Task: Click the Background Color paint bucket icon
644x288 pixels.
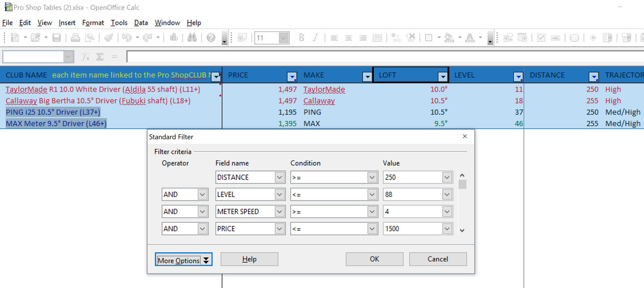Action: pos(449,38)
